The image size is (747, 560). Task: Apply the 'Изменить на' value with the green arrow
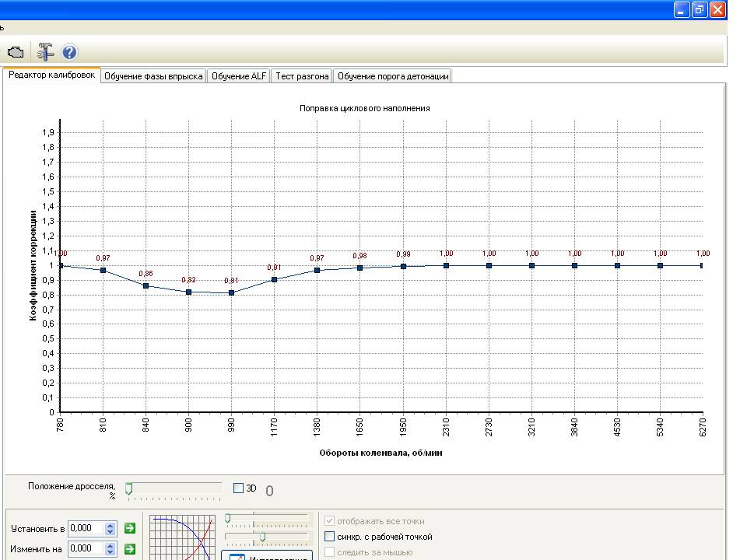pos(130,548)
